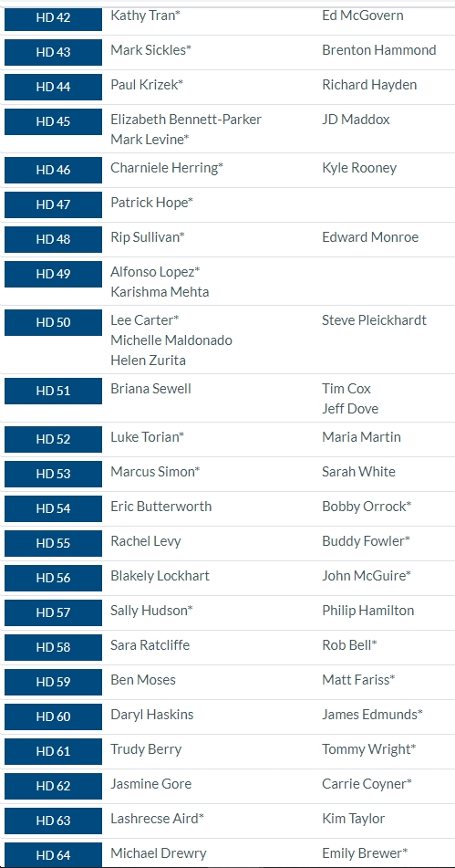Select John McGuire in HD 56
This screenshot has width=455, height=868.
[x=367, y=576]
